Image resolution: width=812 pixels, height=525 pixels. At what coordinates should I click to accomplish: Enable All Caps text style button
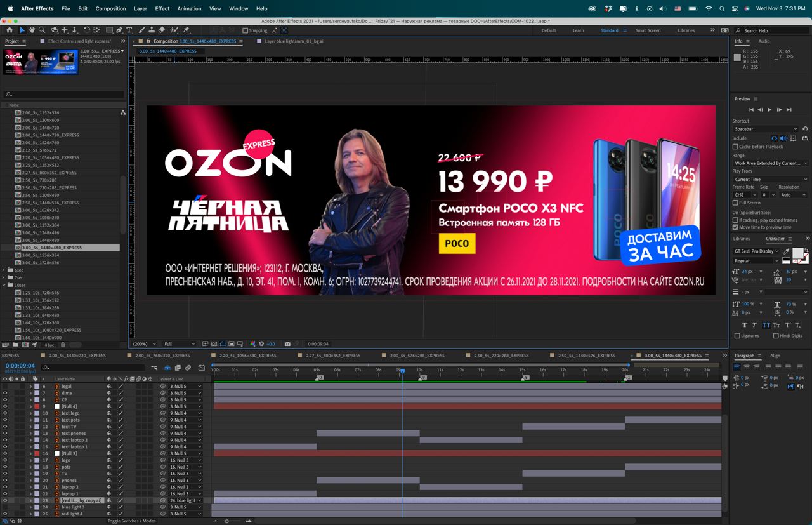click(766, 325)
